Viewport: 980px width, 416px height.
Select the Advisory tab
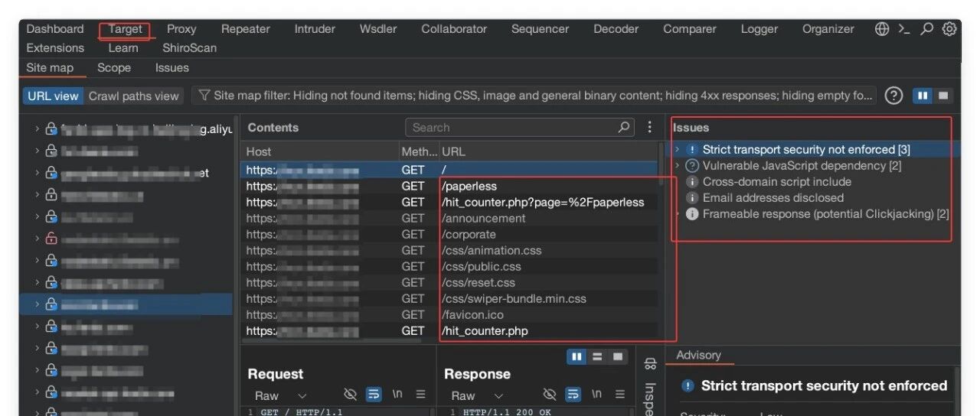(698, 356)
